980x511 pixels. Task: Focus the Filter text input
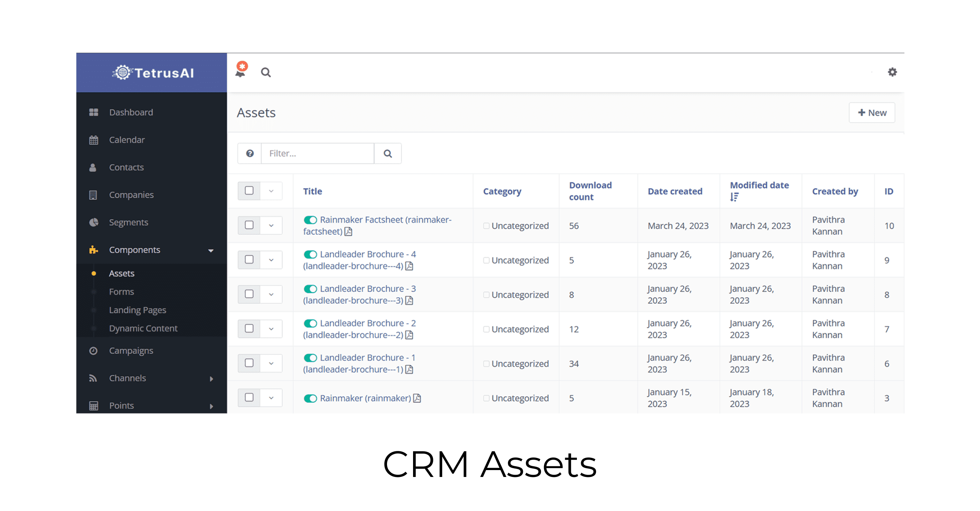click(318, 153)
